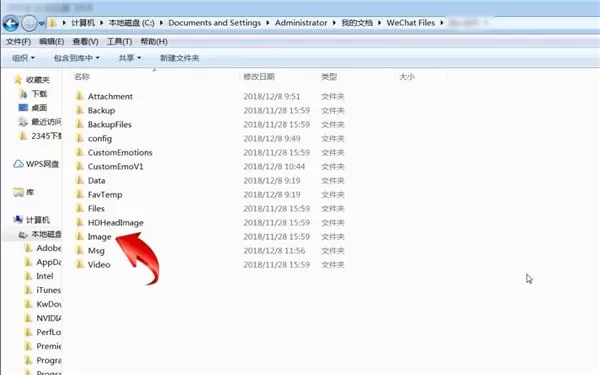Sort by the 类型 column header
Image resolution: width=600 pixels, height=375 pixels.
pyautogui.click(x=329, y=77)
